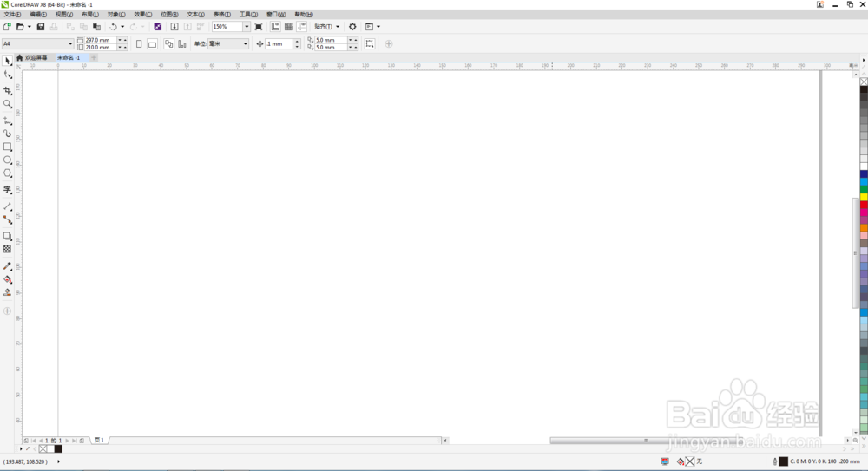Viewport: 868px width, 471px height.
Task: Click the Import icon
Action: coord(174,27)
